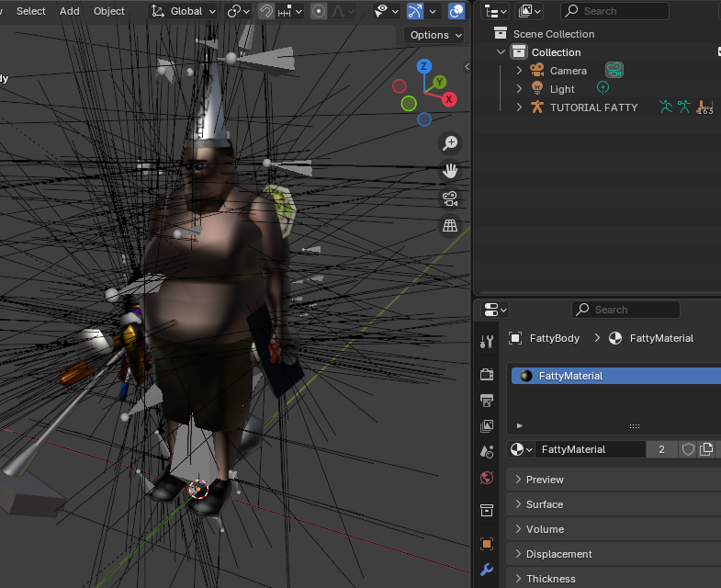Open the snapping options dropdown
Image resolution: width=721 pixels, height=588 pixels.
289,11
